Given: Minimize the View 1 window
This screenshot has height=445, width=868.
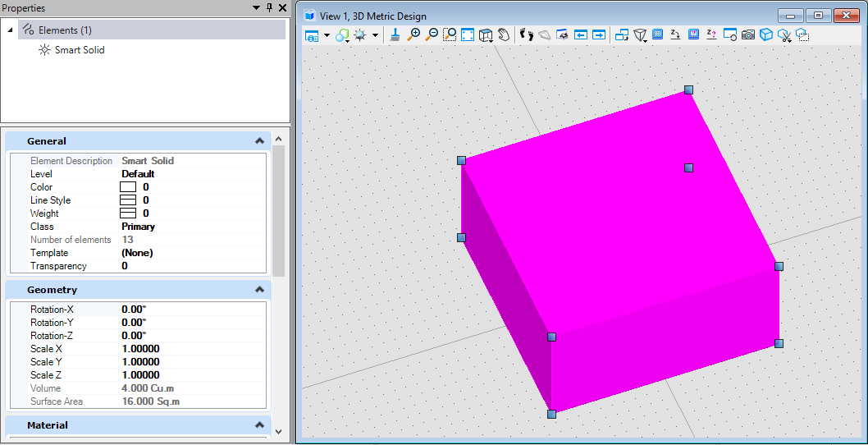Looking at the screenshot, I should pos(791,16).
